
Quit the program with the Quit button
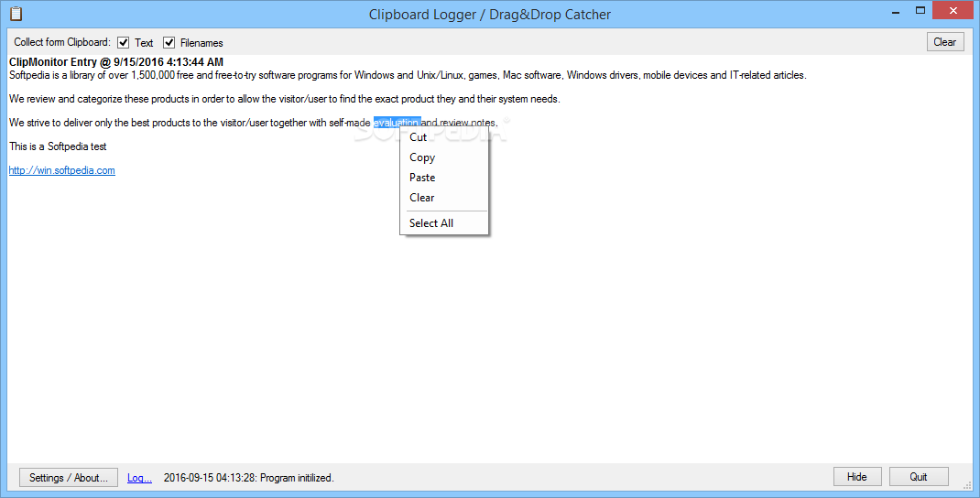click(x=918, y=477)
